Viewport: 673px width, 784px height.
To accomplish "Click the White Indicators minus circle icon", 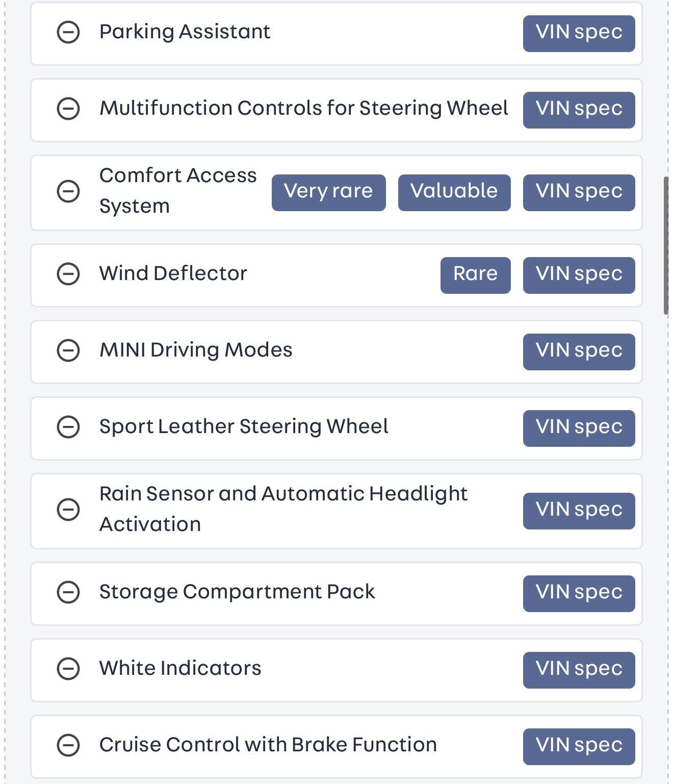I will [68, 669].
